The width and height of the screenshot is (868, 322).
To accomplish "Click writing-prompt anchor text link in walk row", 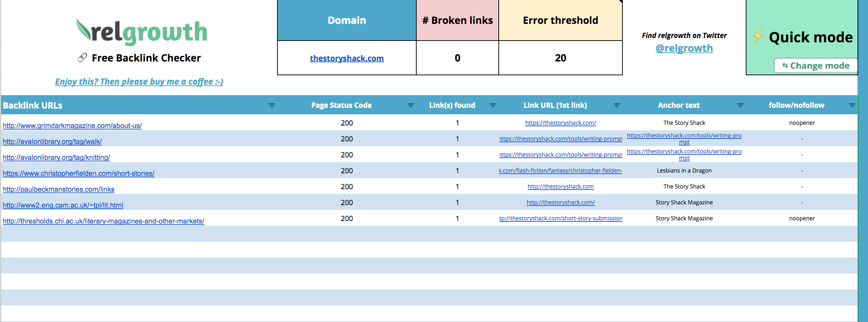I will (684, 139).
